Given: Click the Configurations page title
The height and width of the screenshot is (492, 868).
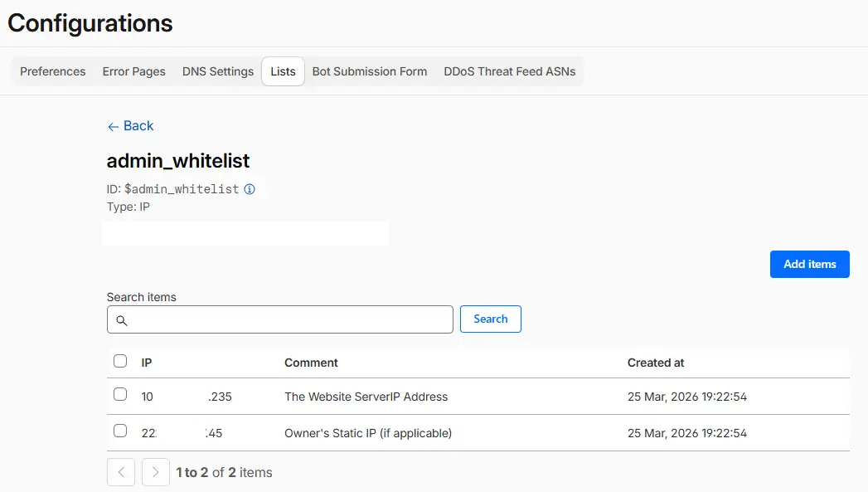Looking at the screenshot, I should 90,23.
